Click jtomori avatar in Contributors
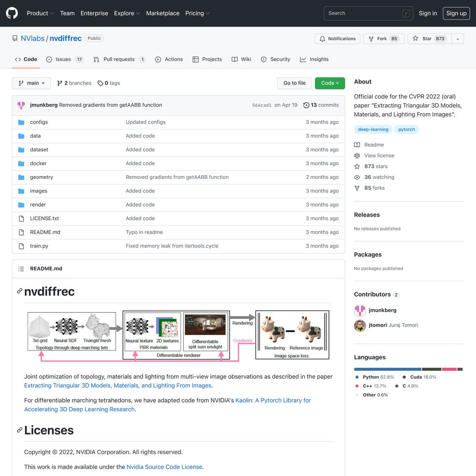476x476 pixels. click(360, 326)
